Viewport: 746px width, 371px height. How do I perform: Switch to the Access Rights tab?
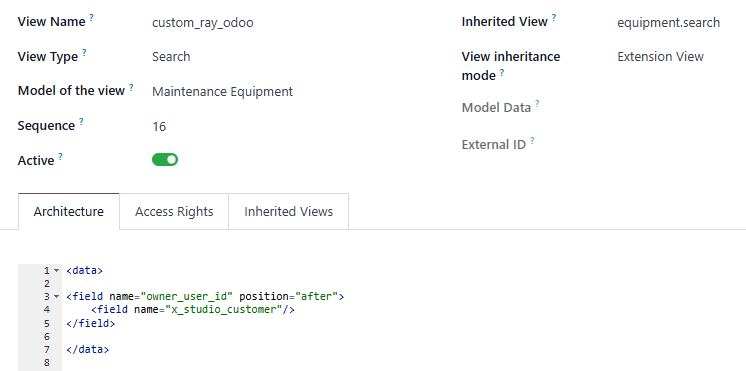click(174, 211)
